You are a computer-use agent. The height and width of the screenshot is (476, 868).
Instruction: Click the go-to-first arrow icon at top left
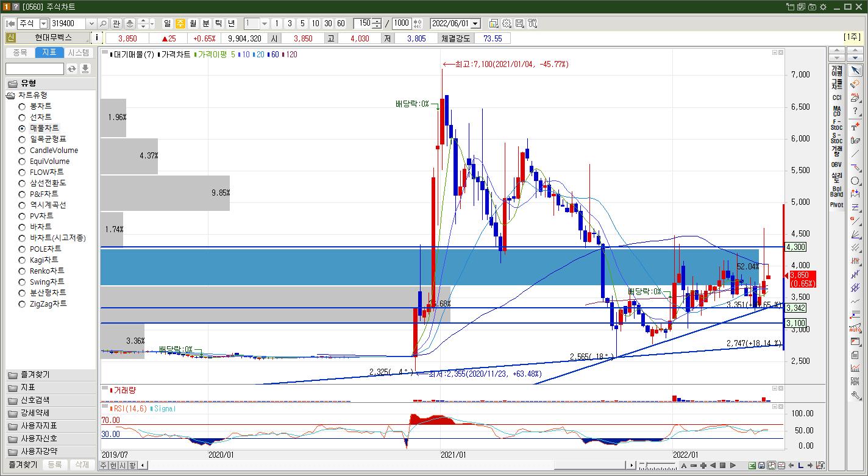click(x=10, y=23)
